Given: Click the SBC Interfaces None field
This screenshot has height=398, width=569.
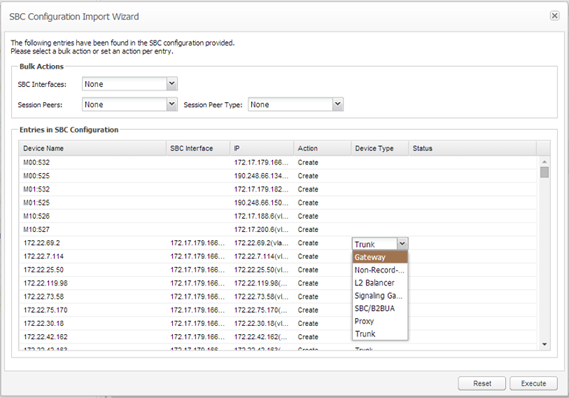Looking at the screenshot, I should (124, 84).
